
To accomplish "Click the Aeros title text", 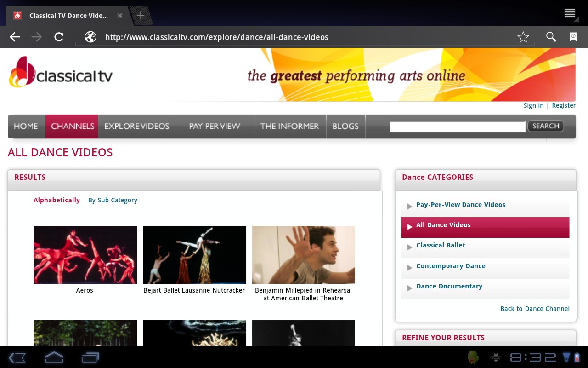I will (85, 290).
